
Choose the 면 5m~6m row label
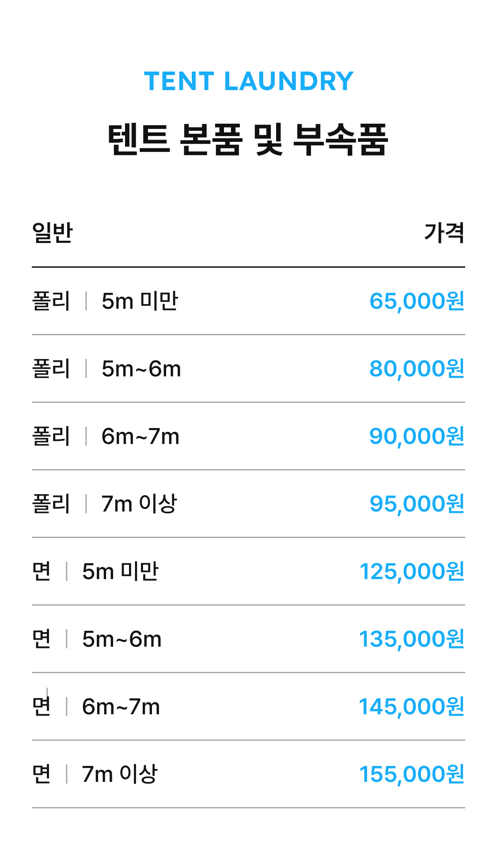pyautogui.click(x=97, y=639)
